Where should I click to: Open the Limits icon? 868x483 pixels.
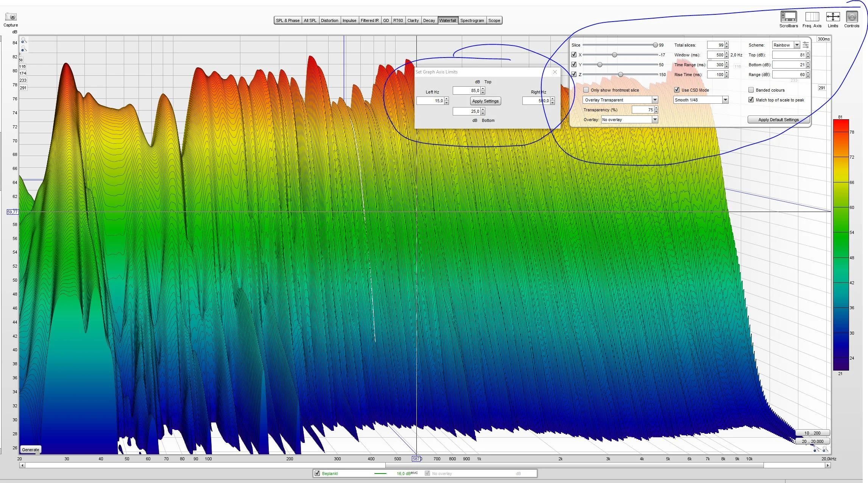[833, 17]
